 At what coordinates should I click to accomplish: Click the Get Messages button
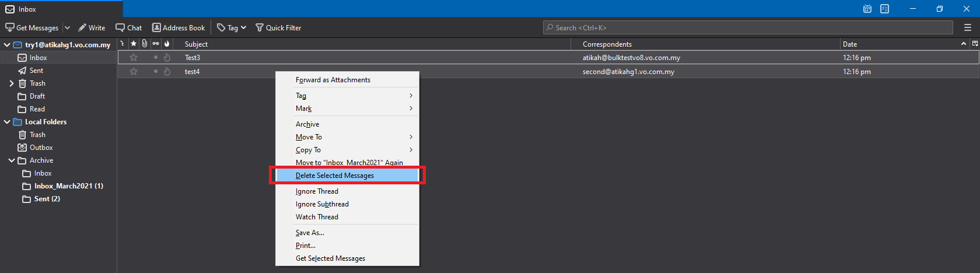pos(32,27)
